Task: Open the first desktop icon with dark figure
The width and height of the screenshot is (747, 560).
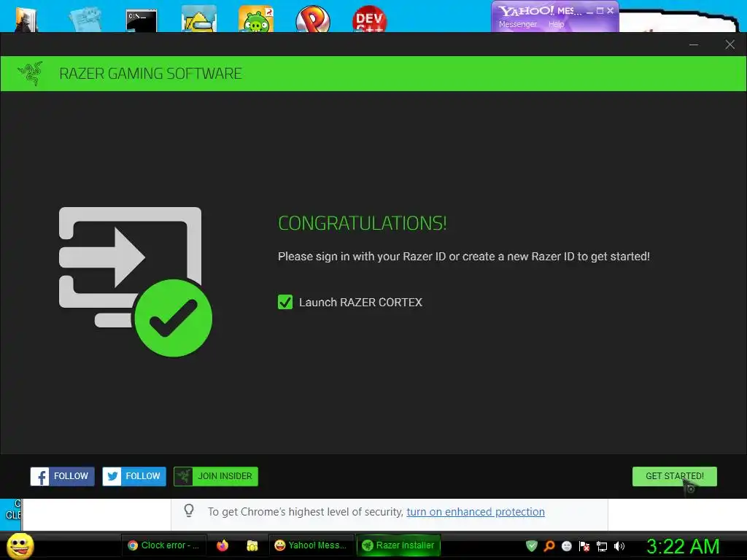Action: point(26,19)
